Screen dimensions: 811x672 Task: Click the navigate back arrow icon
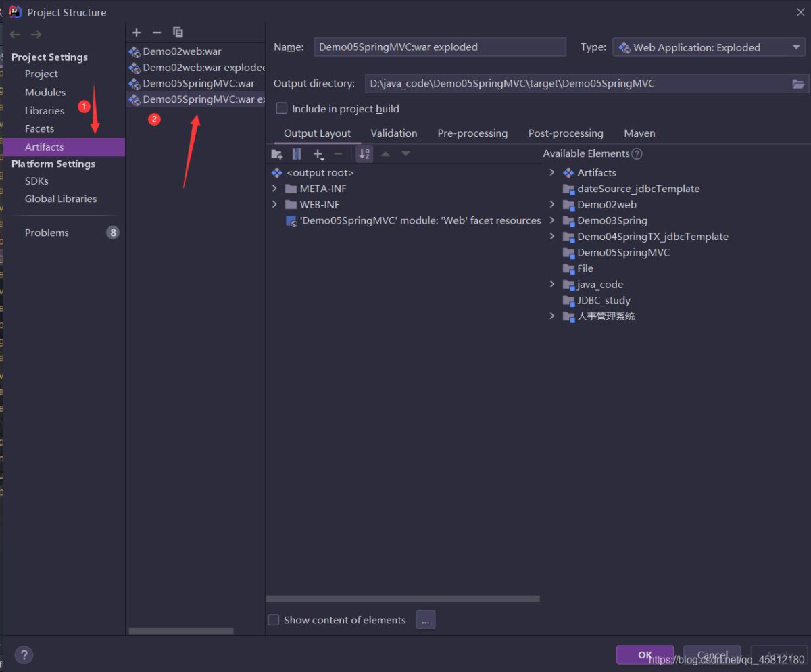(16, 34)
